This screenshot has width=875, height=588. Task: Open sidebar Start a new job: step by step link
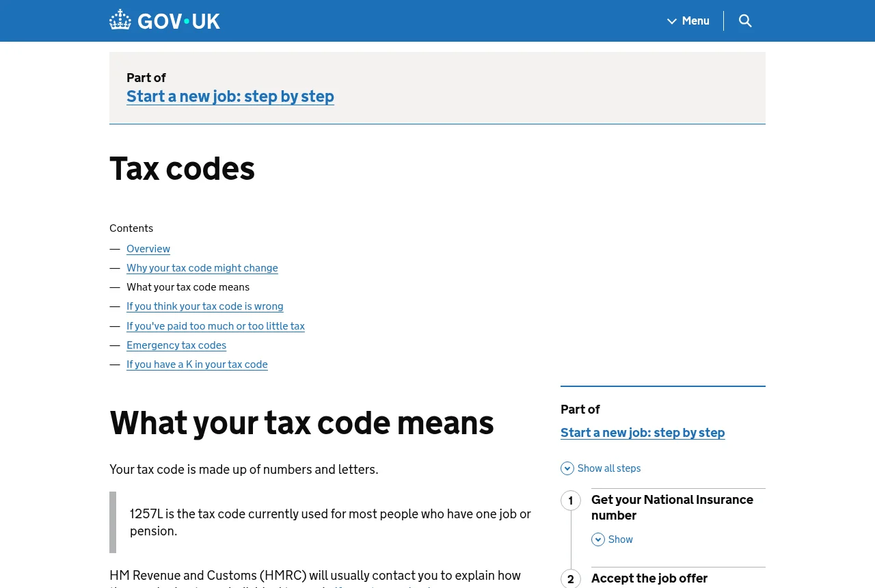coord(643,433)
